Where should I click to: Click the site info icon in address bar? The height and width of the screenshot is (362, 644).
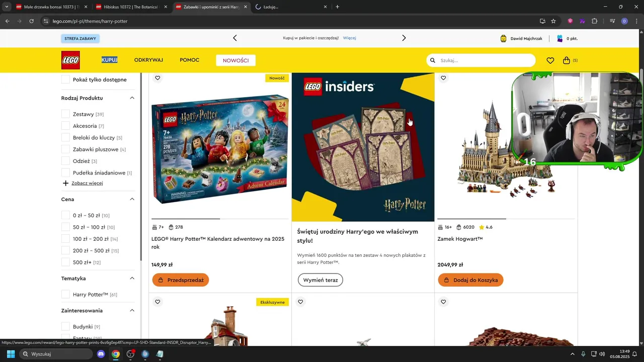point(46,21)
